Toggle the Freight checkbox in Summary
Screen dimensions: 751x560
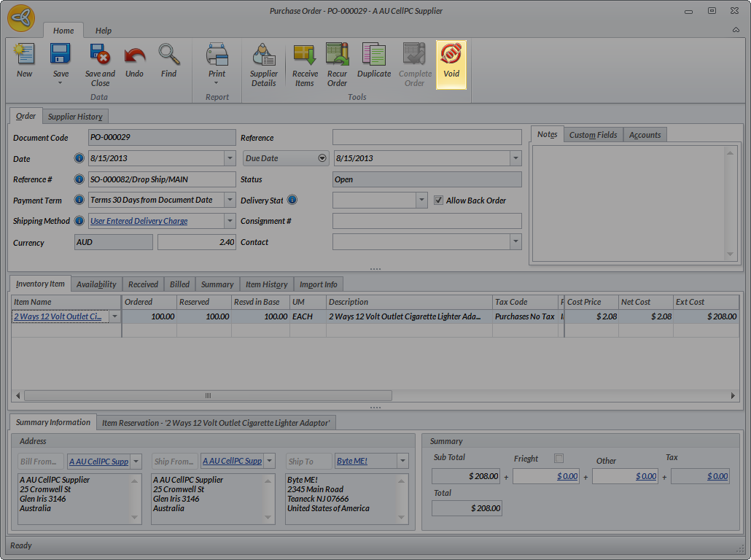click(559, 459)
